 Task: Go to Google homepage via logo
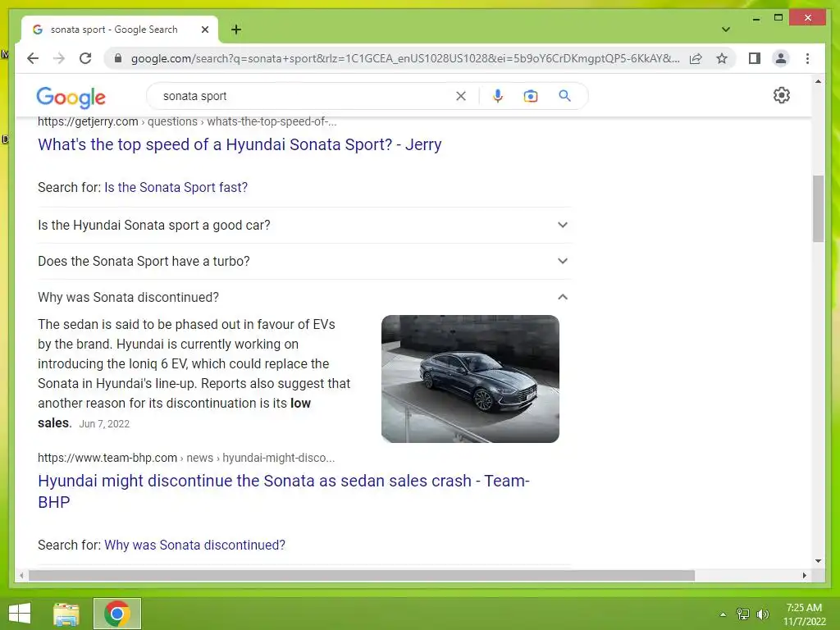[71, 97]
